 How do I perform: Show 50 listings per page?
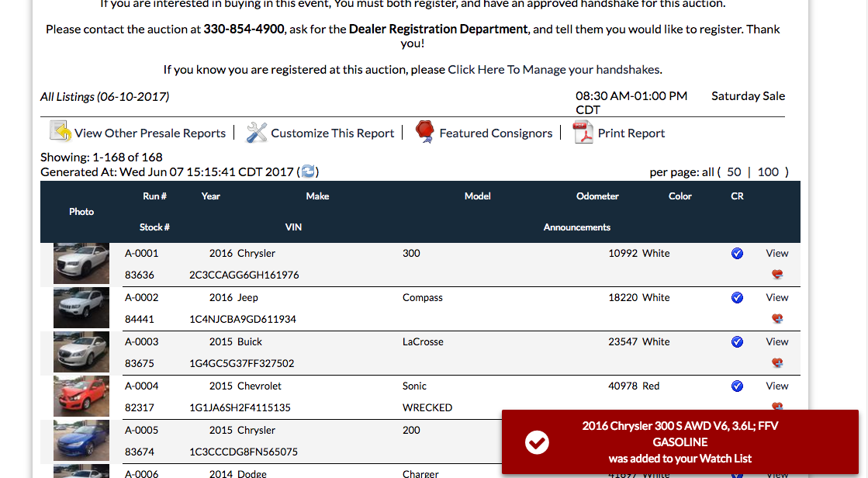click(734, 171)
